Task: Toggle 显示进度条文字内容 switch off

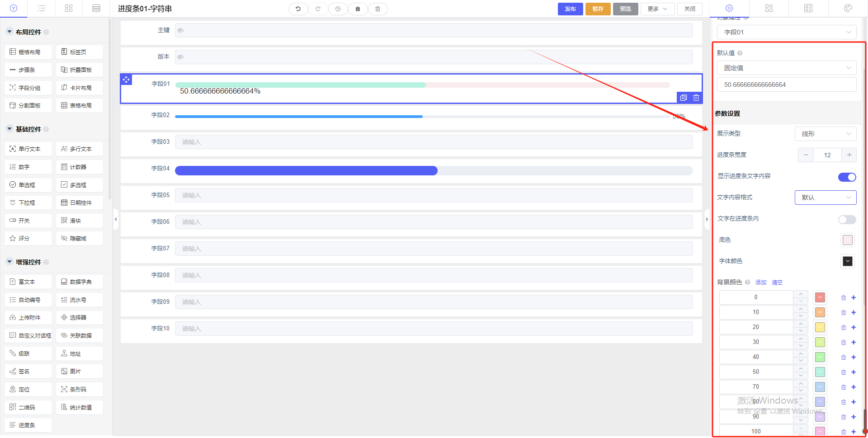Action: coord(847,177)
